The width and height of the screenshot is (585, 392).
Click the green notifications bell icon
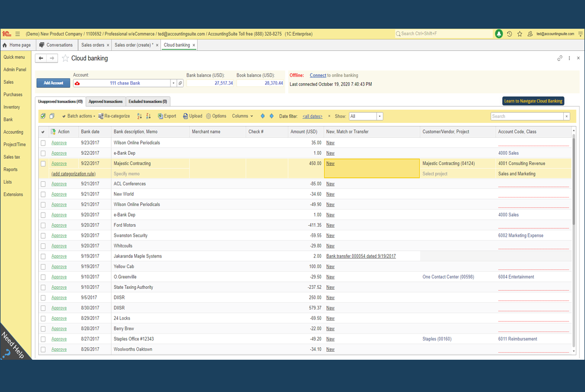[x=498, y=34]
